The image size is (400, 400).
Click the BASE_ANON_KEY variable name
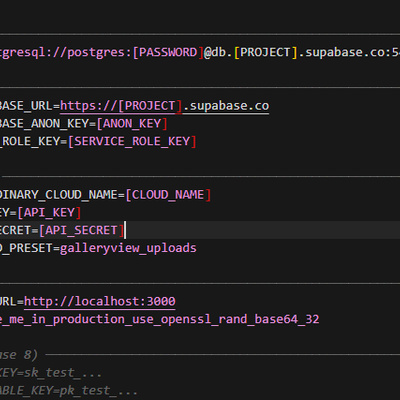pyautogui.click(x=44, y=124)
